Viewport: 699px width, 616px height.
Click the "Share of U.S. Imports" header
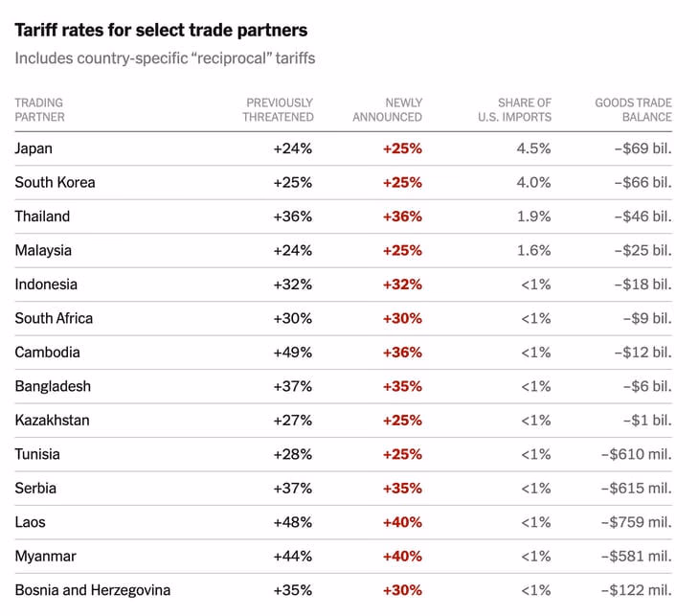coord(515,109)
